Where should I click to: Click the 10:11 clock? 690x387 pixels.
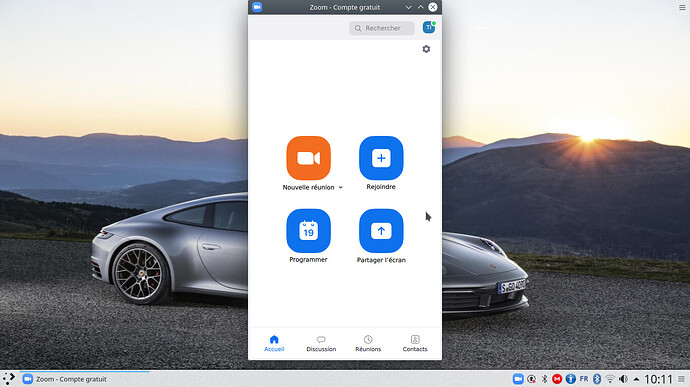[658, 379]
